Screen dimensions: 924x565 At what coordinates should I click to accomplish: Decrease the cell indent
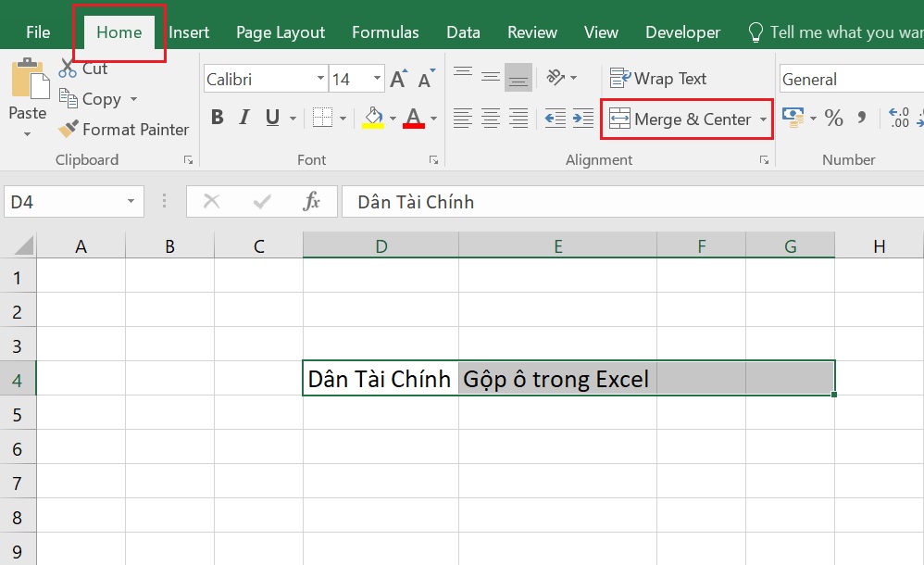pyautogui.click(x=556, y=119)
